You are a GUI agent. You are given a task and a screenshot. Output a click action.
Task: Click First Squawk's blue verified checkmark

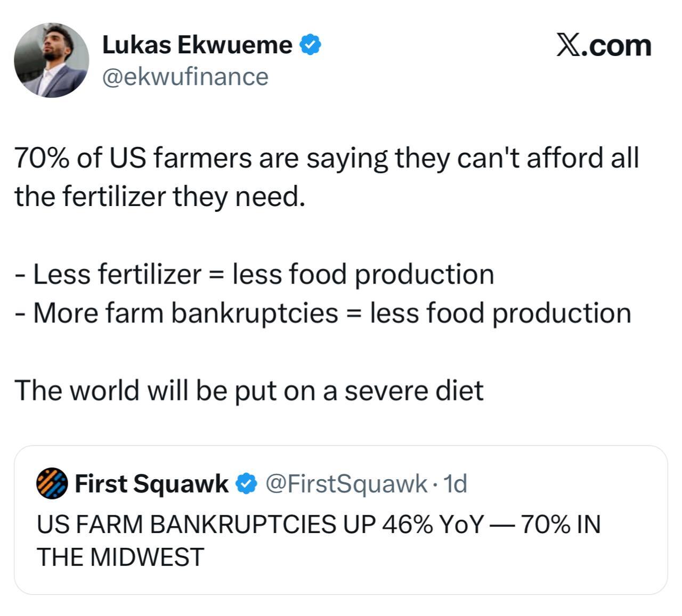(246, 483)
